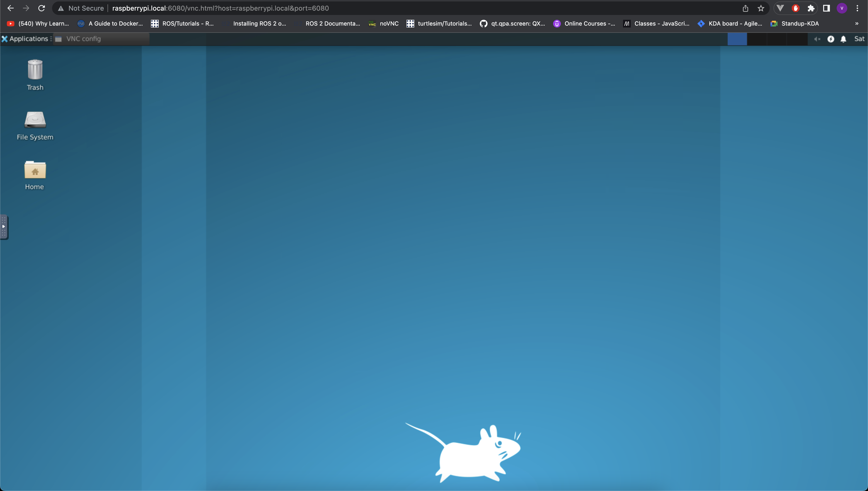The width and height of the screenshot is (868, 491).
Task: Open the Extensions puzzle piece menu
Action: pos(811,8)
